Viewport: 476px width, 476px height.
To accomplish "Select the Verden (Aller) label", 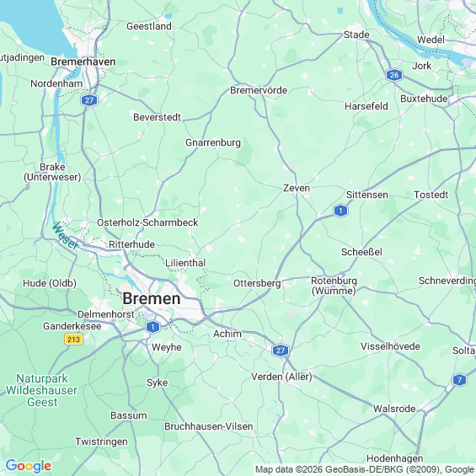I will pos(281,377).
